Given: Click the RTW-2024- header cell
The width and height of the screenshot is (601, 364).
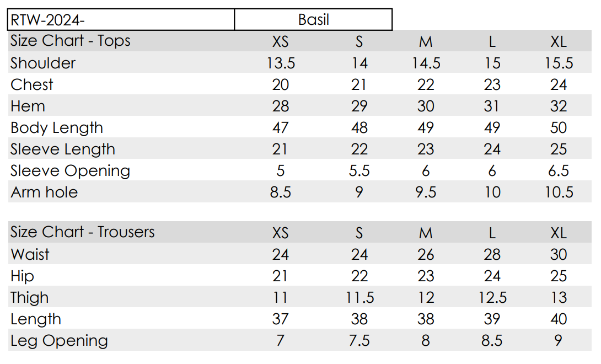Looking at the screenshot, I should click(121, 19).
